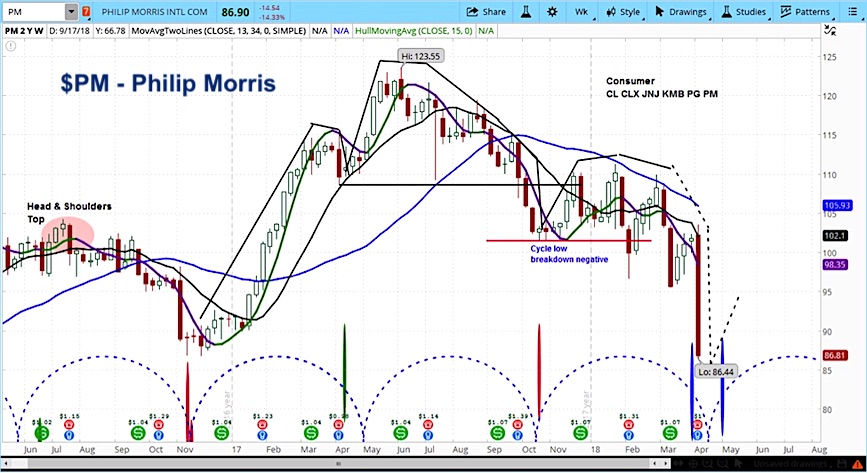
Task: Click the Lo: 86.44 price bubble
Action: click(715, 372)
